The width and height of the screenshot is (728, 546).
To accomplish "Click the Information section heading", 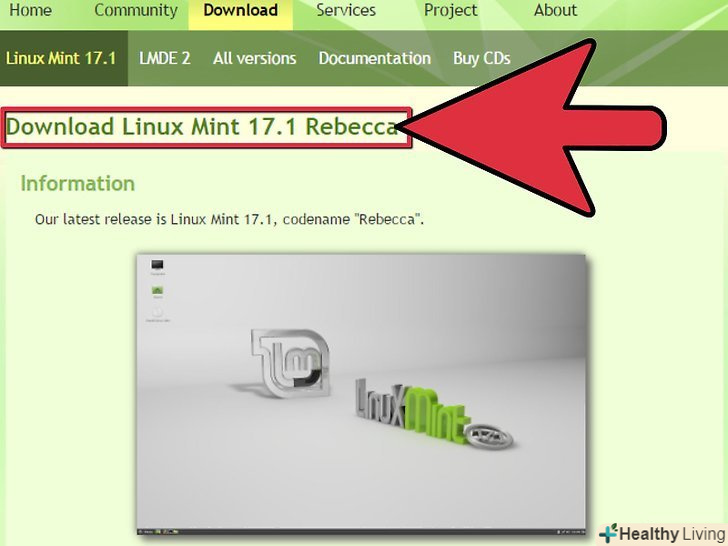I will (x=78, y=183).
